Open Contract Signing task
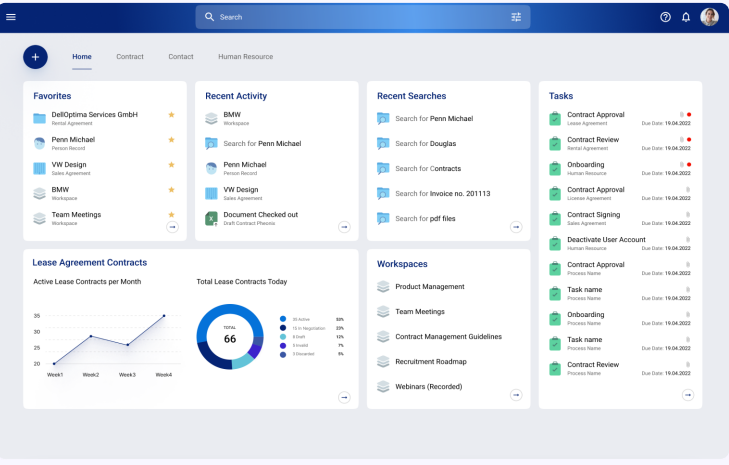This screenshot has height=465, width=729. [x=594, y=214]
